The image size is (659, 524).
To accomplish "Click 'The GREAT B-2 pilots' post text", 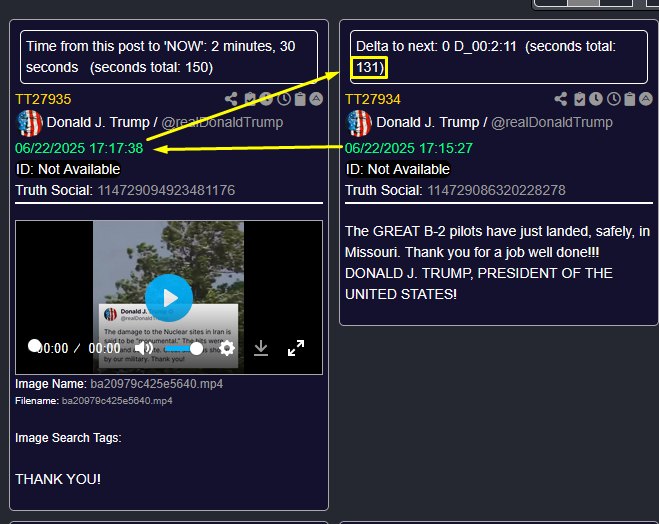I will 498,263.
